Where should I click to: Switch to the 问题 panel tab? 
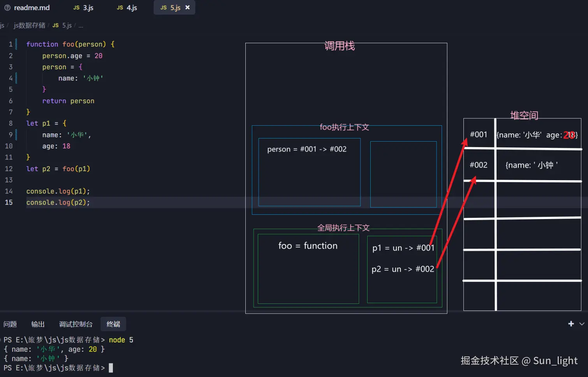click(x=10, y=324)
